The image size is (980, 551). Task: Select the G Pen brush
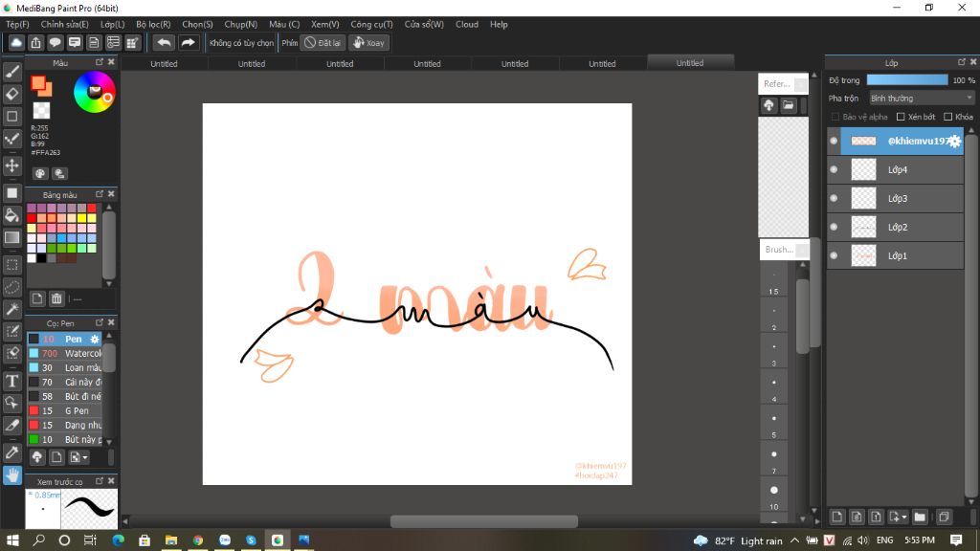click(x=64, y=410)
